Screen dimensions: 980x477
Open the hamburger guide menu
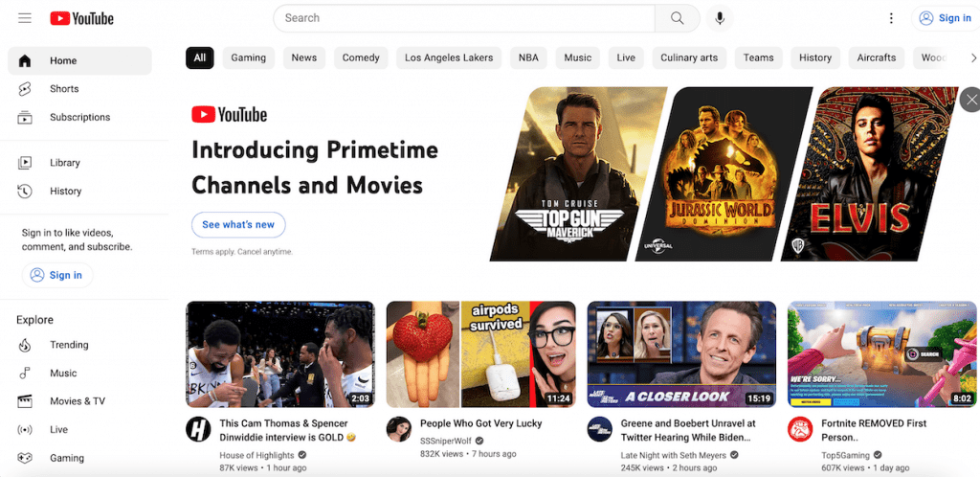pos(24,18)
